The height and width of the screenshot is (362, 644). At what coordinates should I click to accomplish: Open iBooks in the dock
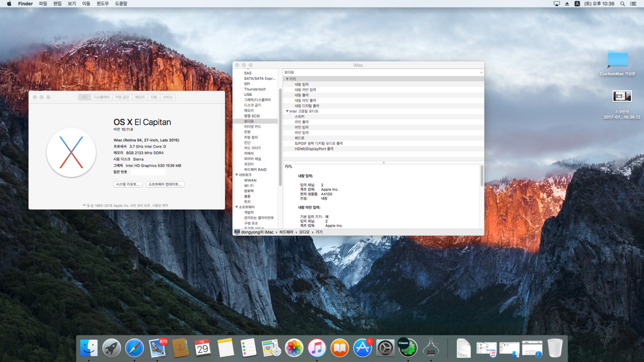[340, 347]
